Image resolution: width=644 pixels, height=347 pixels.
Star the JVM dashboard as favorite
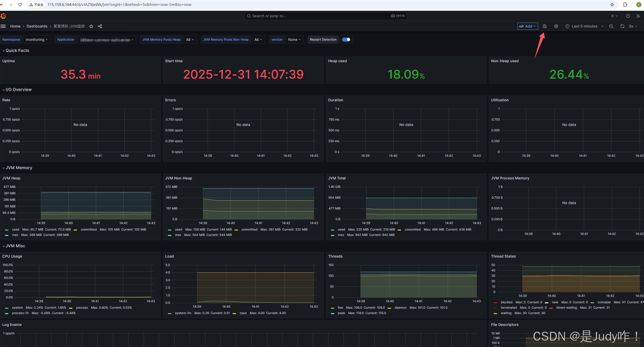click(91, 26)
